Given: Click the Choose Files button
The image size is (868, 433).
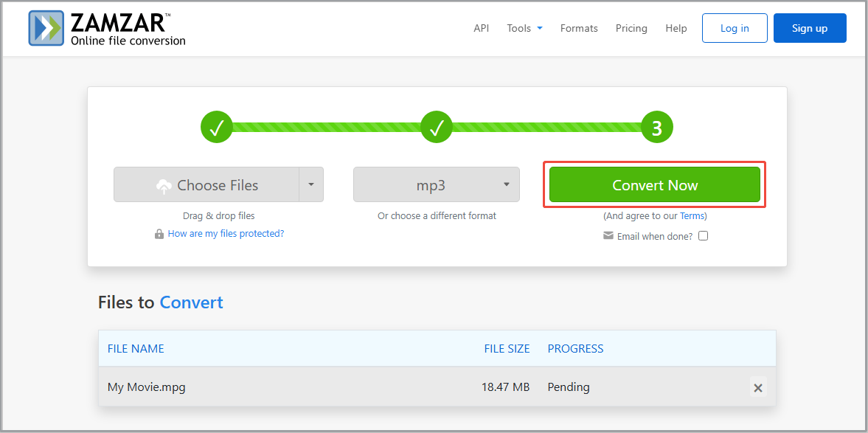Looking at the screenshot, I should coord(206,184).
